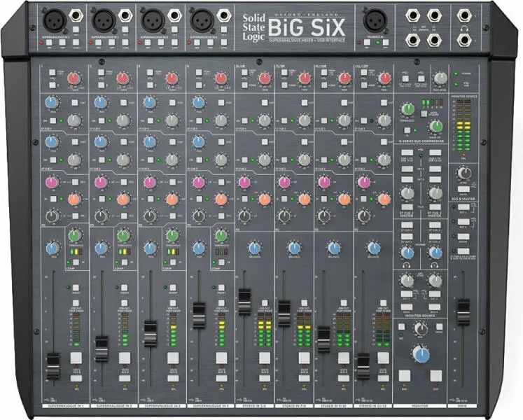Viewport: 523px width, 420px height.
Task: Click large blue Monitor level knob
Action: (421, 354)
